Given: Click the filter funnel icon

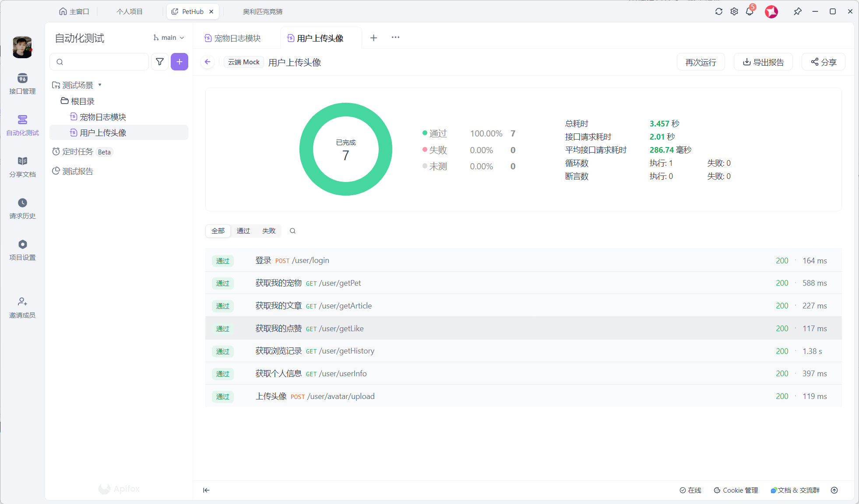Looking at the screenshot, I should pos(160,62).
